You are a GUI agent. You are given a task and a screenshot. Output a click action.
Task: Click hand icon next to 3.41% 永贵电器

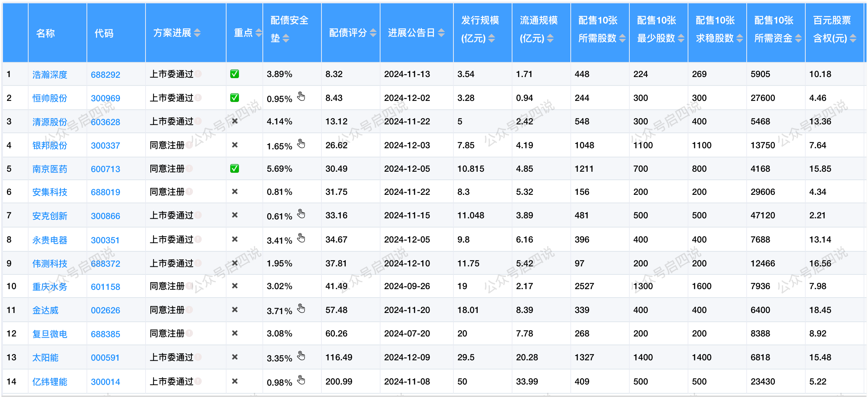pos(301,238)
